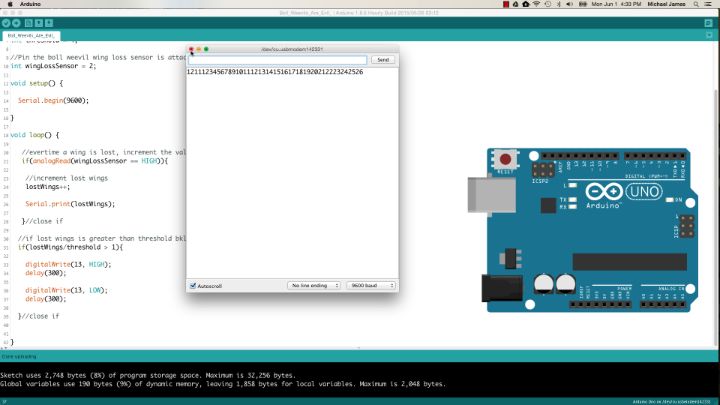This screenshot has width=720, height=405.
Task: Click the int wingLossSensor = 2 line
Action: [x=53, y=66]
